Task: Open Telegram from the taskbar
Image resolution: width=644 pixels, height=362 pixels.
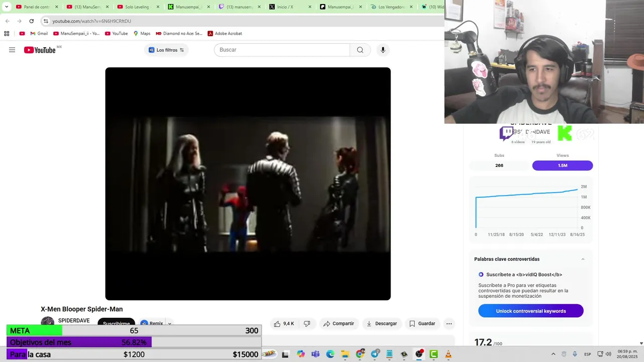Action: tap(375, 354)
